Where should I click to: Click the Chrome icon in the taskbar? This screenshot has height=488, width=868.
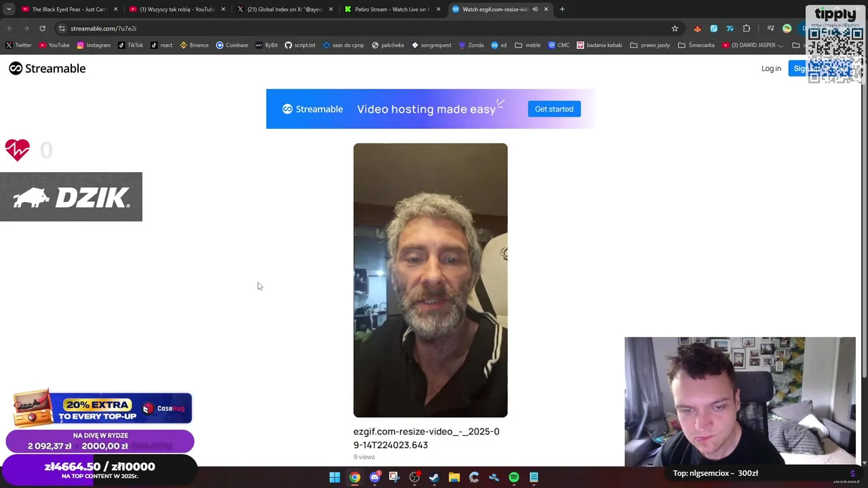355,477
